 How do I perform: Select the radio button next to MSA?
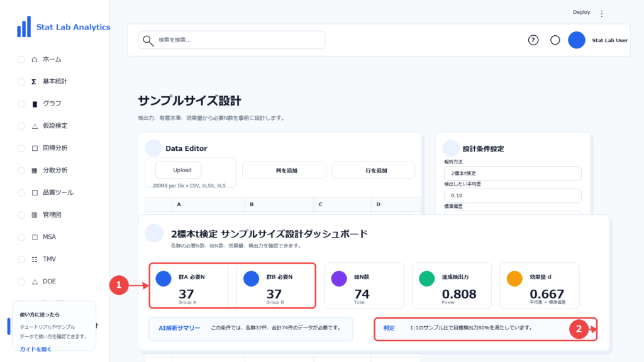[21, 237]
